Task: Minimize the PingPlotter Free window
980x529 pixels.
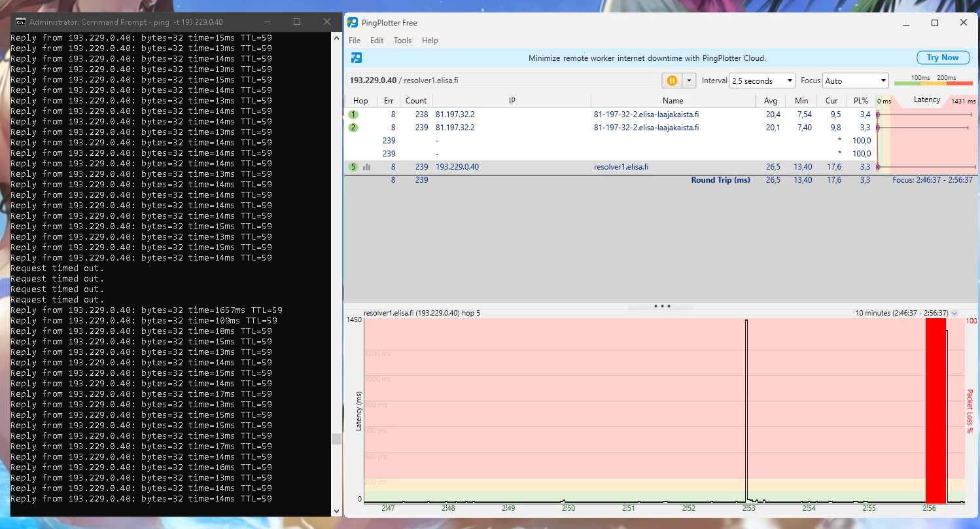Action: 906,23
